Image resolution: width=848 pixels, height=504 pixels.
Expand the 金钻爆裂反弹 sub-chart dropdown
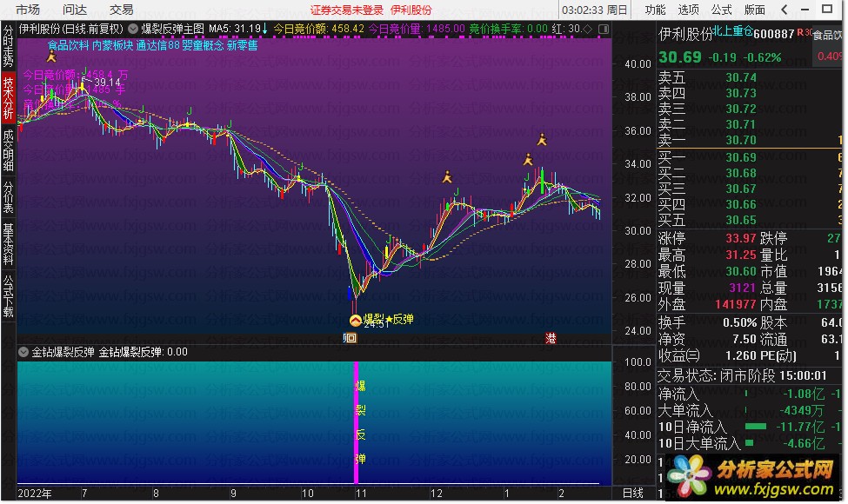point(23,352)
